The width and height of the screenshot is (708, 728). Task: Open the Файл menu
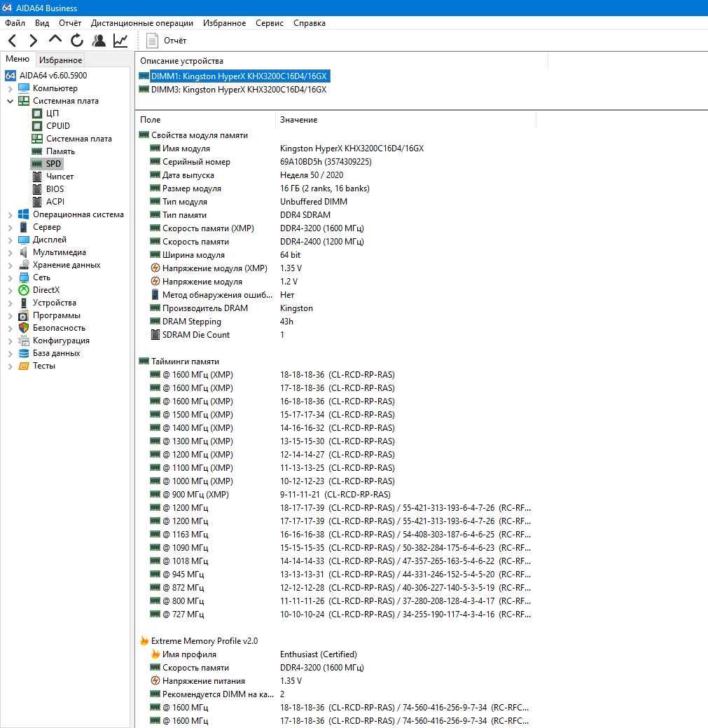click(15, 22)
